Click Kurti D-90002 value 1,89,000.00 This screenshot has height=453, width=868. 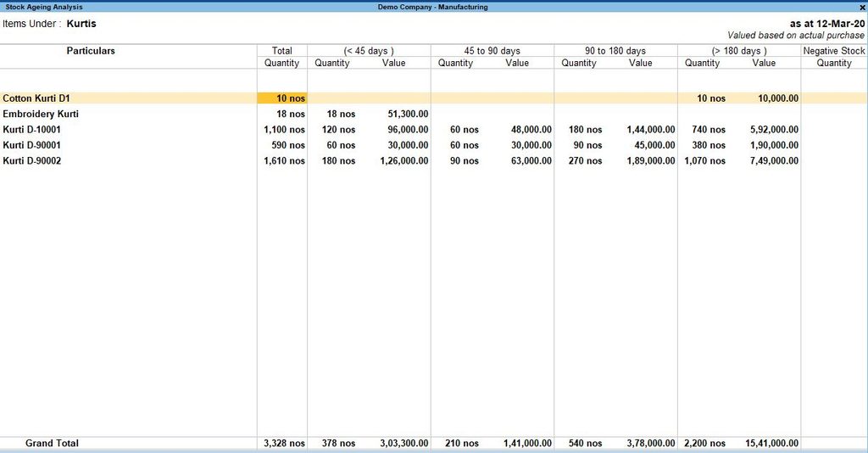point(651,160)
